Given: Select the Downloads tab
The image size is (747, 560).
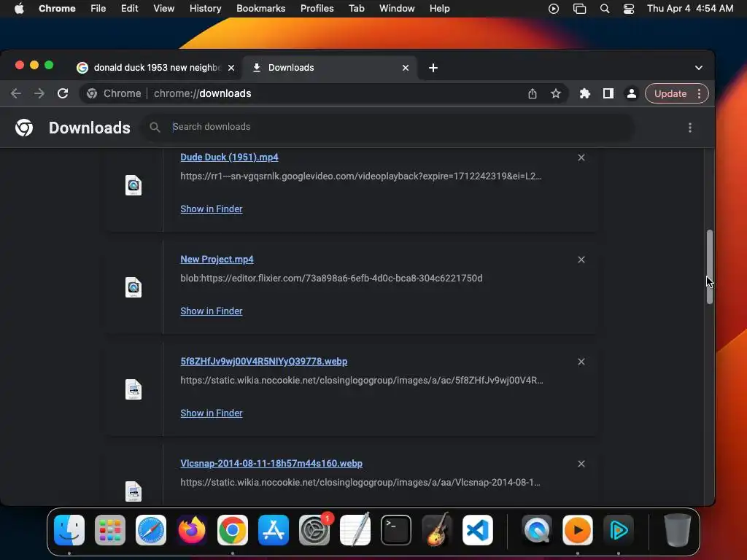Looking at the screenshot, I should pos(329,68).
